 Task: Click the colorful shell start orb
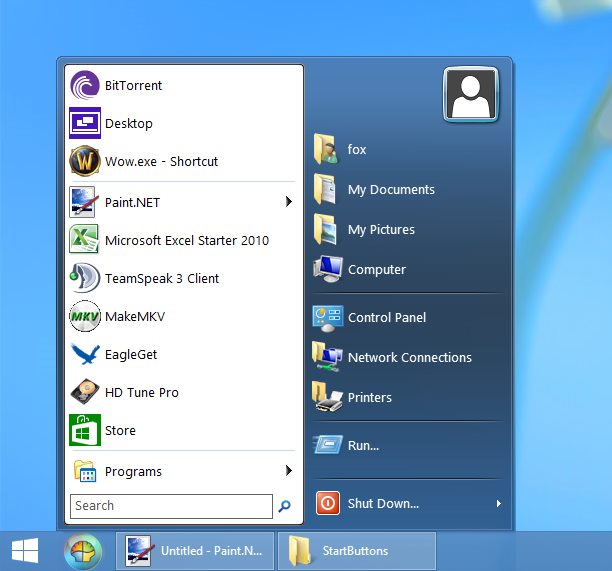[x=83, y=551]
